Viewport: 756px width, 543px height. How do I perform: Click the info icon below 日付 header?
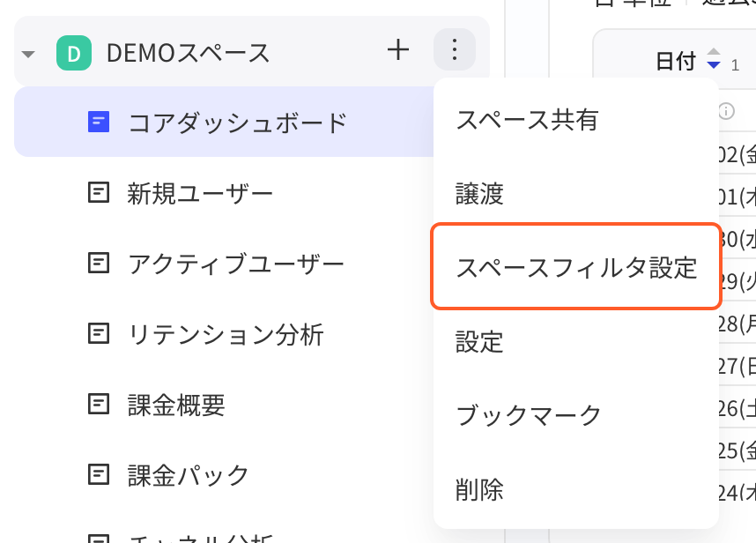726,111
